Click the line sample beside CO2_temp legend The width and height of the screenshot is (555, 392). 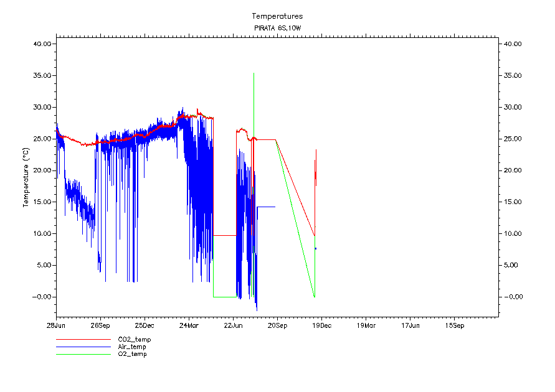82,340
